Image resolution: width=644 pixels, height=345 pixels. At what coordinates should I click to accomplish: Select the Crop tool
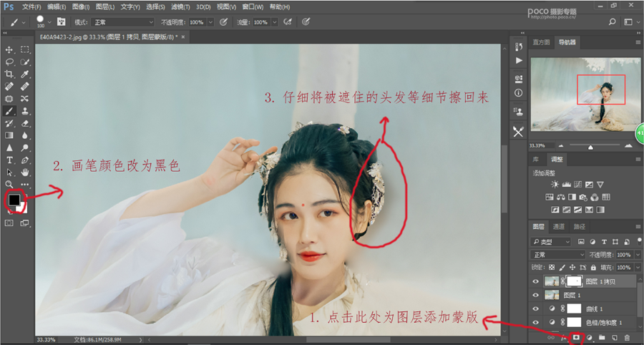pyautogui.click(x=9, y=74)
